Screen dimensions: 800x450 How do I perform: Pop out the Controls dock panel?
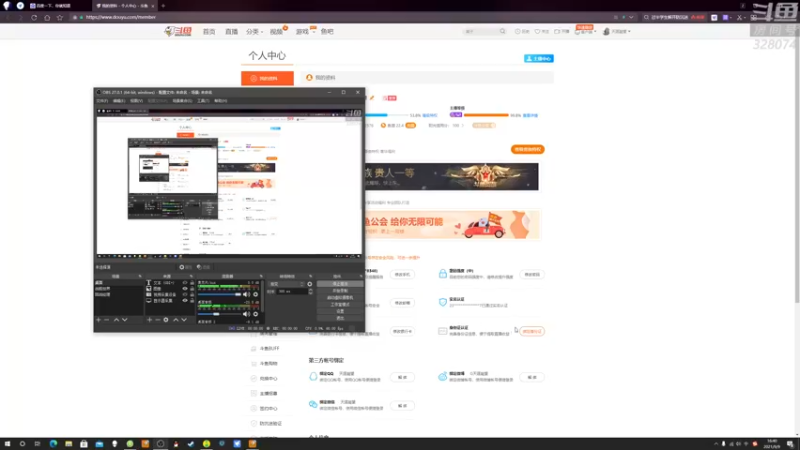[361, 276]
